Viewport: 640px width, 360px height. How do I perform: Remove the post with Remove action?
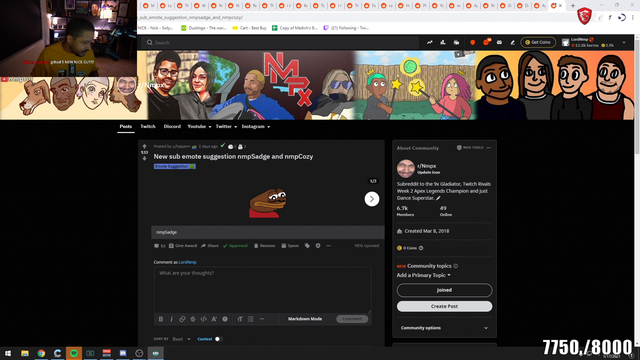264,246
